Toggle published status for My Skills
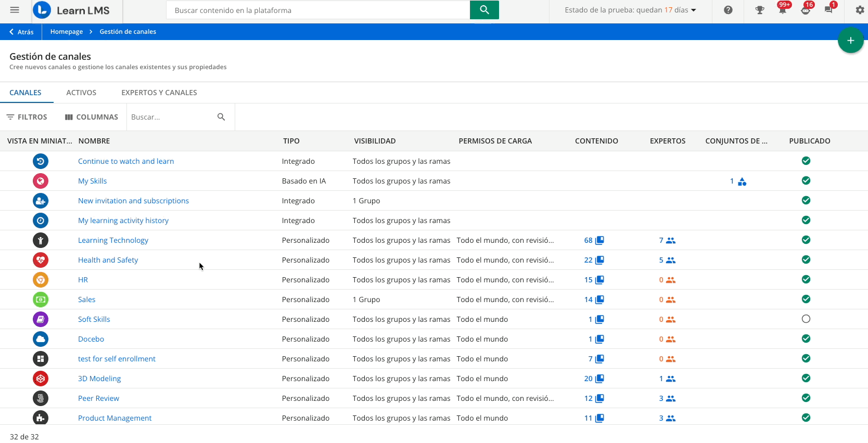 (806, 180)
